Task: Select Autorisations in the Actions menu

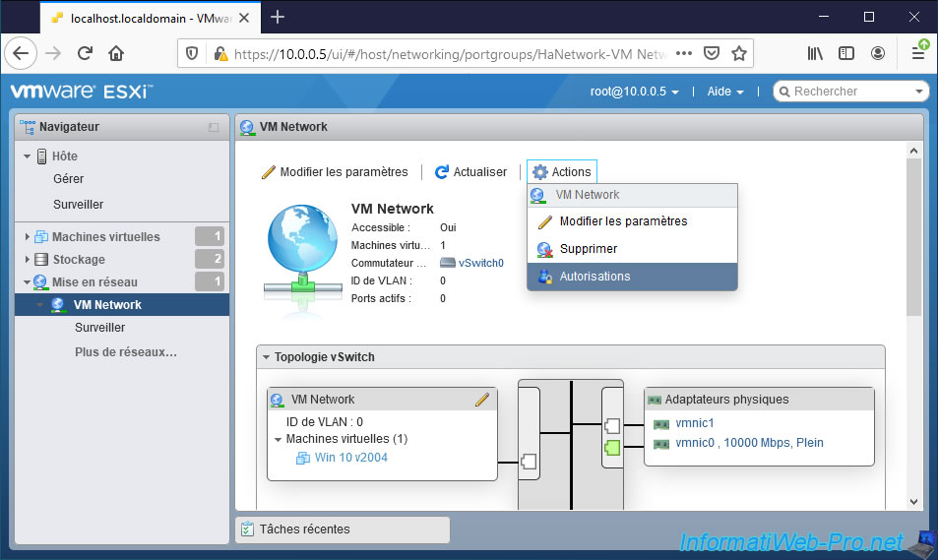Action: coord(594,277)
